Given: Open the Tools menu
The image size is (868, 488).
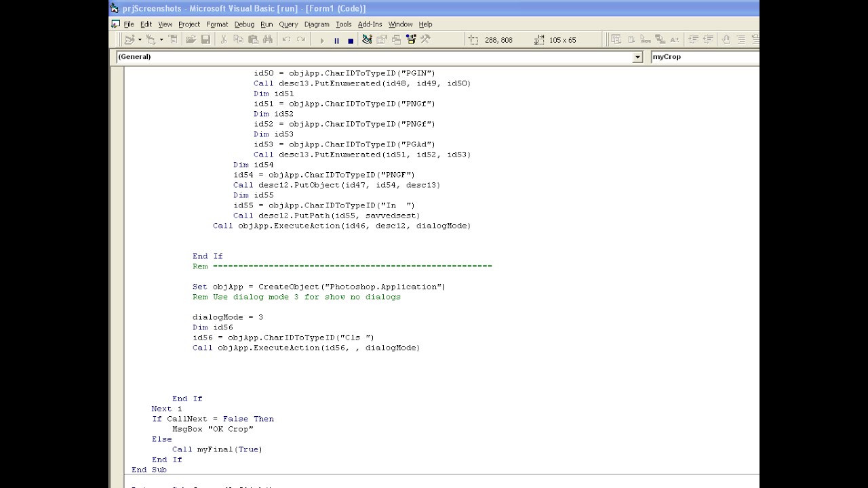Looking at the screenshot, I should 344,24.
